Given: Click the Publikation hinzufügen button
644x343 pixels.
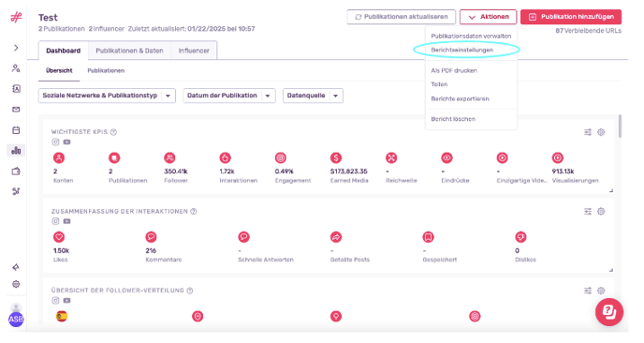Looking at the screenshot, I should tap(571, 17).
